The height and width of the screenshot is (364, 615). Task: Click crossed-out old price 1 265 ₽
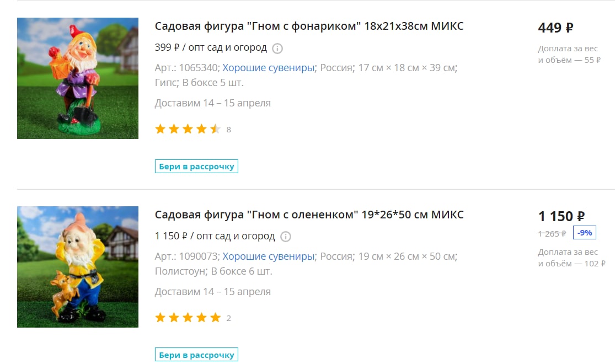point(552,234)
